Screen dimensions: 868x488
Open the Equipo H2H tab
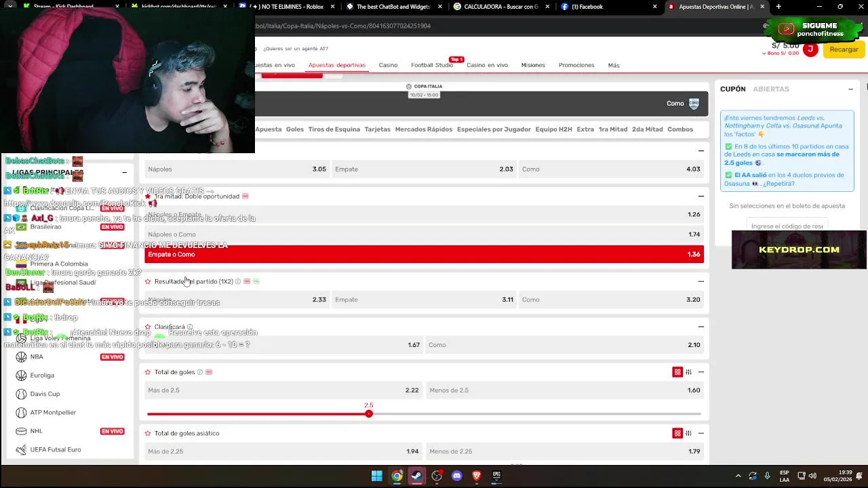pos(554,129)
